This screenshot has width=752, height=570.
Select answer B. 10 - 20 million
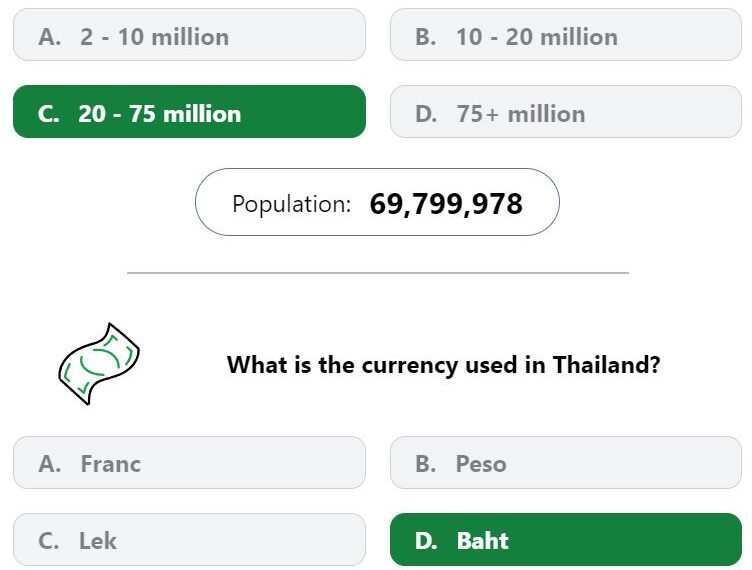tap(565, 36)
